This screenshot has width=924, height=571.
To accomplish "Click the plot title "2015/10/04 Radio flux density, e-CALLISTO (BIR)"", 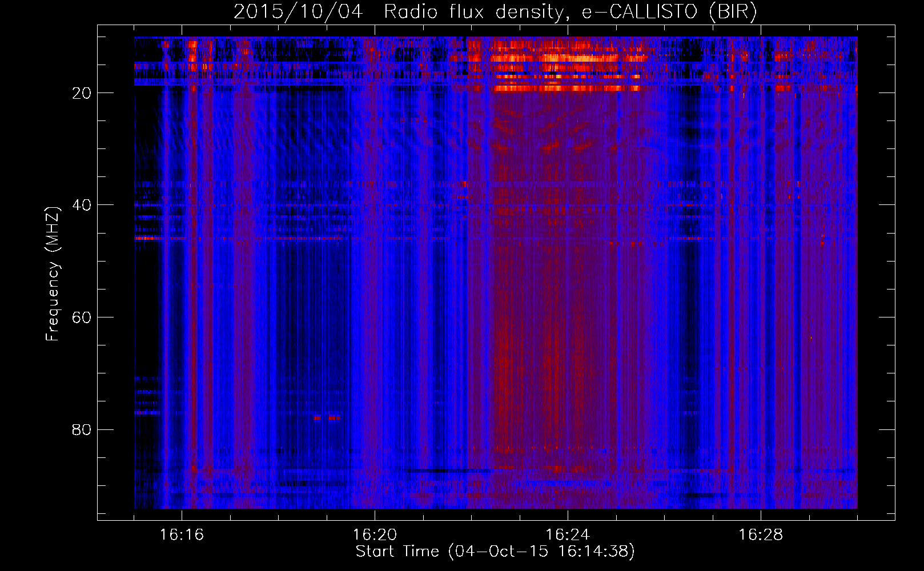I will click(495, 12).
